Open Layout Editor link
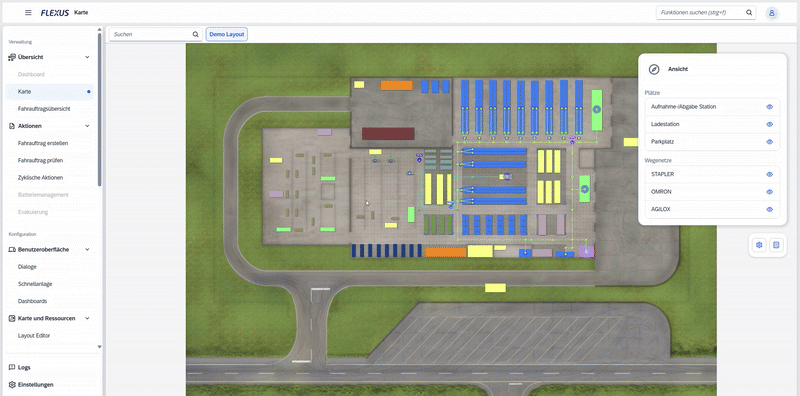This screenshot has height=396, width=800. coord(34,335)
